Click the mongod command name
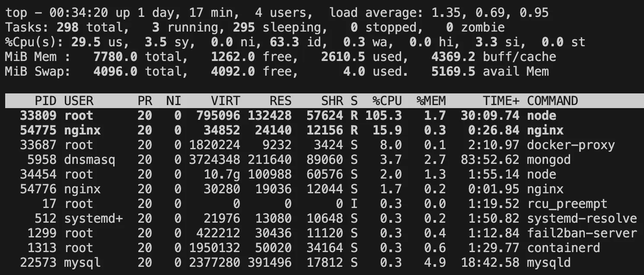The width and height of the screenshot is (644, 275). point(549,160)
